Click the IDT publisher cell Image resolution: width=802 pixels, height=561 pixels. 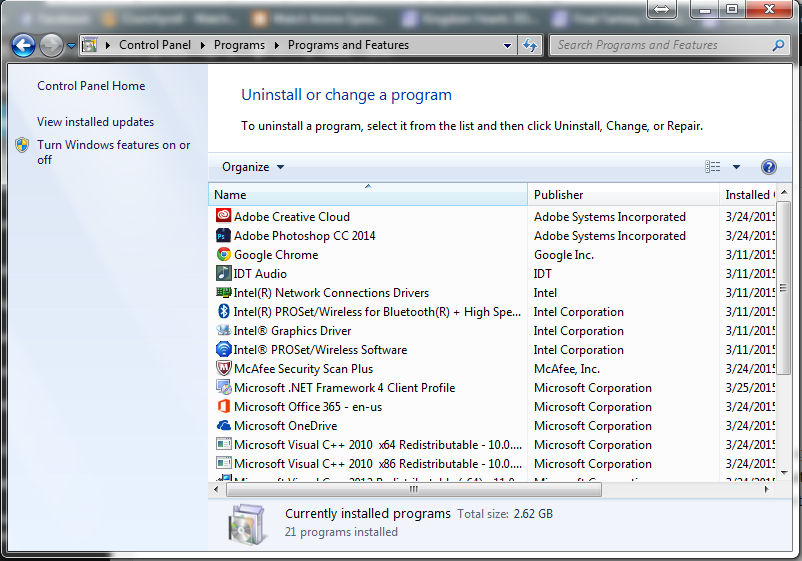tap(543, 274)
